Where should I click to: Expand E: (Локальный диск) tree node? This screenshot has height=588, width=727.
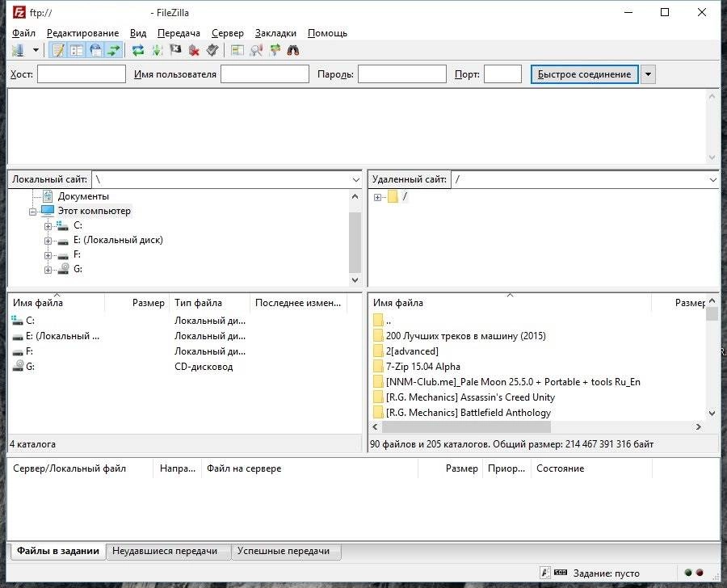[x=48, y=241]
